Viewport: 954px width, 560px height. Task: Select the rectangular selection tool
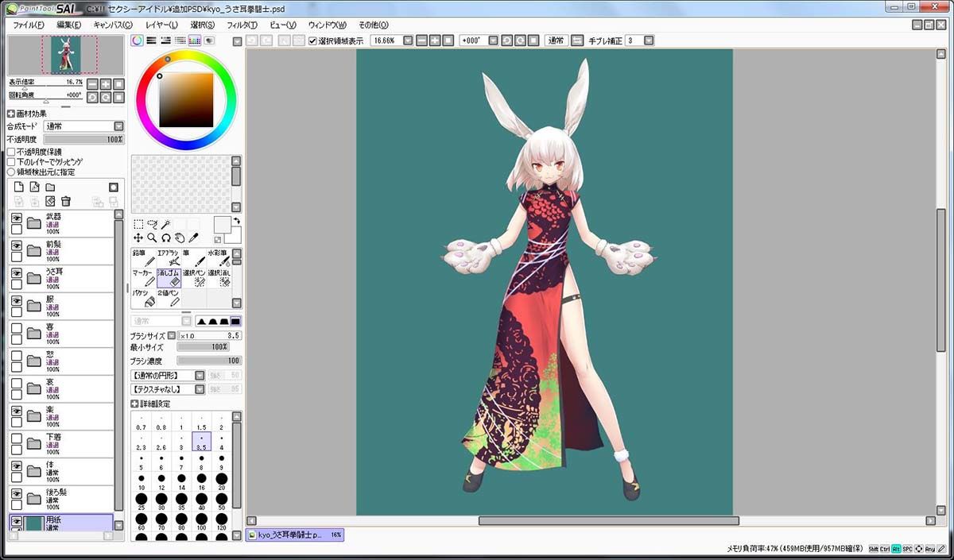138,225
